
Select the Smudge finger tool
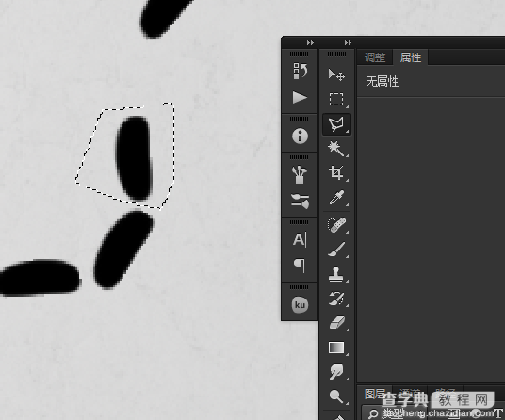pyautogui.click(x=336, y=372)
